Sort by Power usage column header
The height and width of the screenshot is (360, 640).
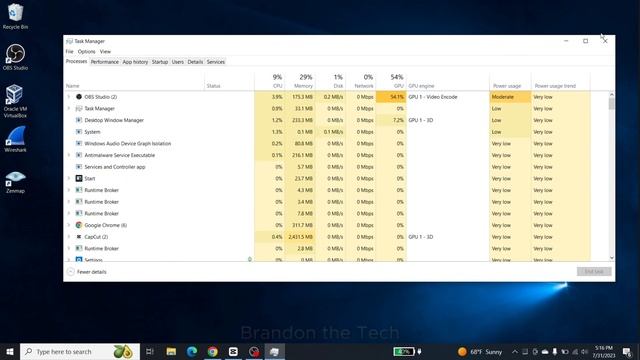click(510, 81)
